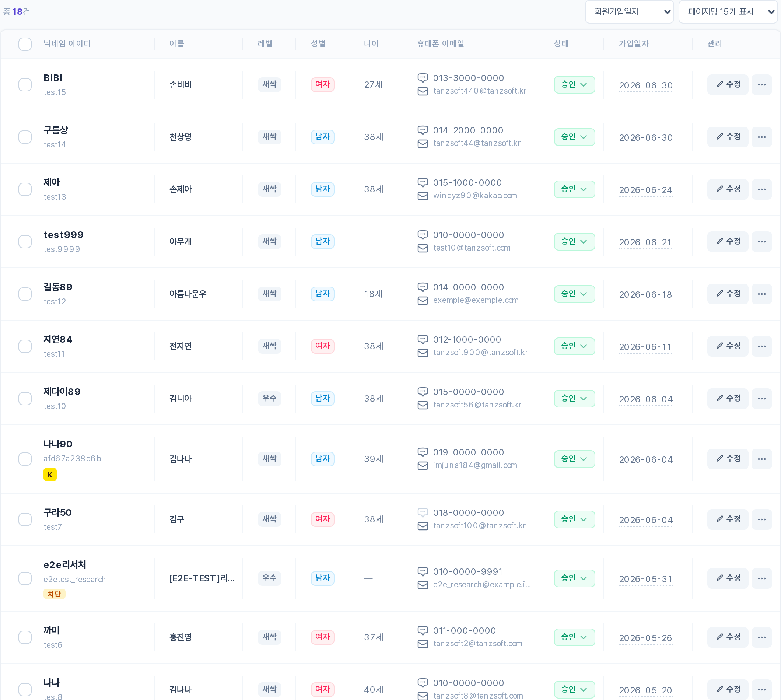Open the 페이지당 15개 표시 dropdown
The height and width of the screenshot is (700, 781).
[728, 12]
